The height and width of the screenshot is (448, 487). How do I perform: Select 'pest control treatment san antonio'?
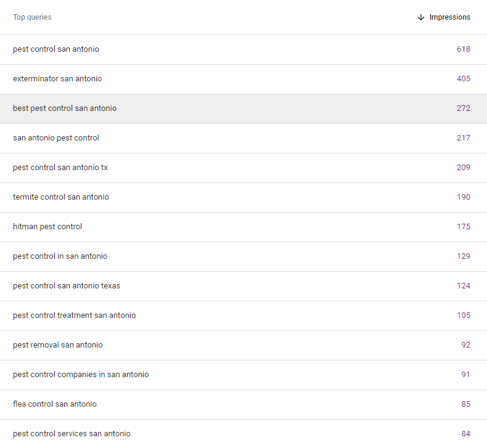[x=74, y=316]
